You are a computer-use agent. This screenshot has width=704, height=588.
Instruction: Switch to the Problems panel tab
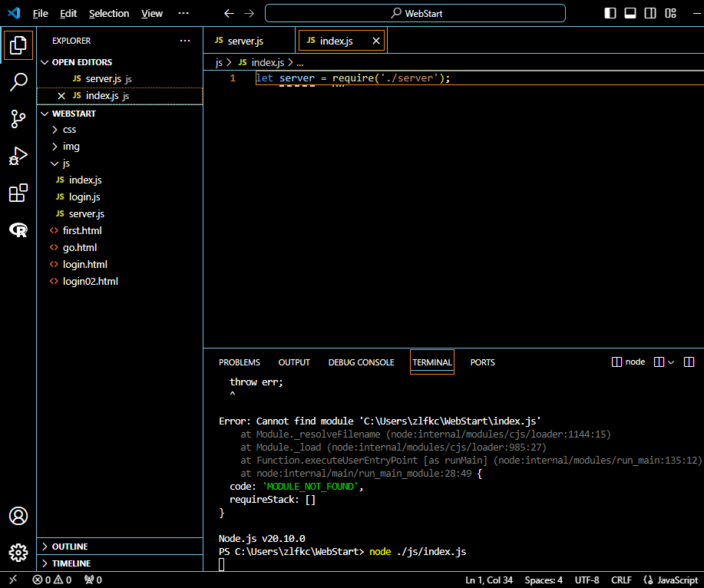tap(240, 362)
